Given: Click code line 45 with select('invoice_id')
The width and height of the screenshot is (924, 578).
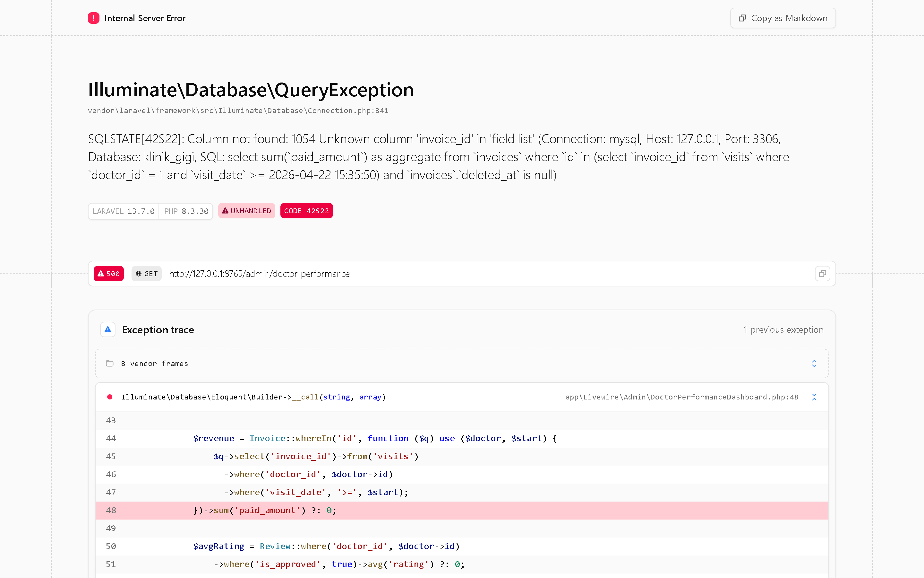Looking at the screenshot, I should tap(462, 456).
